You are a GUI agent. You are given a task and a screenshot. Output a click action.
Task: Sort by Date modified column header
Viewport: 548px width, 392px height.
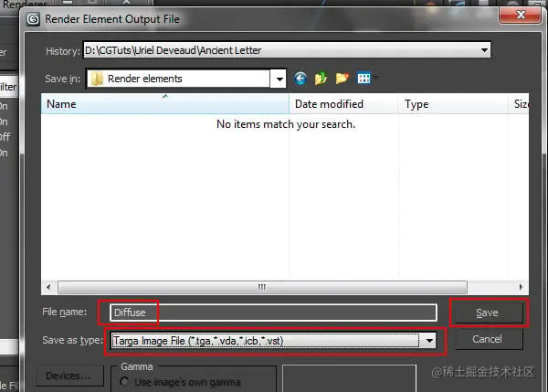pos(344,104)
